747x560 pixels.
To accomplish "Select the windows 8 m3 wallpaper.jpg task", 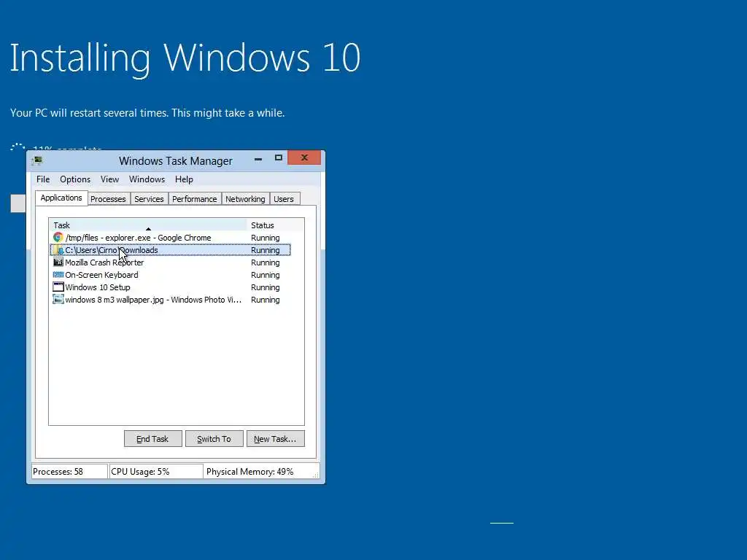I will [170, 299].
